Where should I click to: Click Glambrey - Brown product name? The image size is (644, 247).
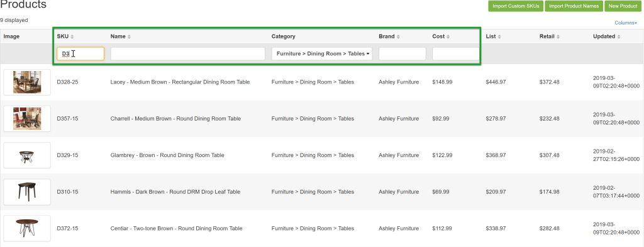pyautogui.click(x=167, y=155)
